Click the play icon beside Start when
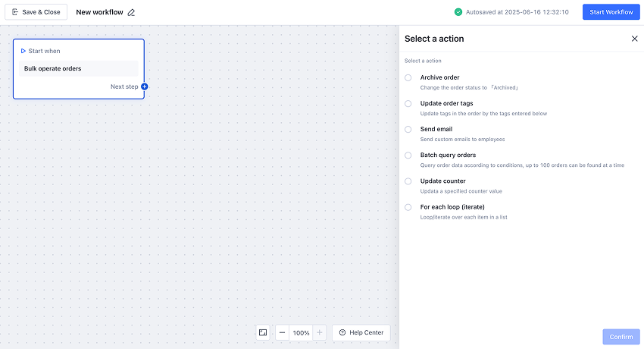This screenshot has height=349, width=644. (x=23, y=51)
